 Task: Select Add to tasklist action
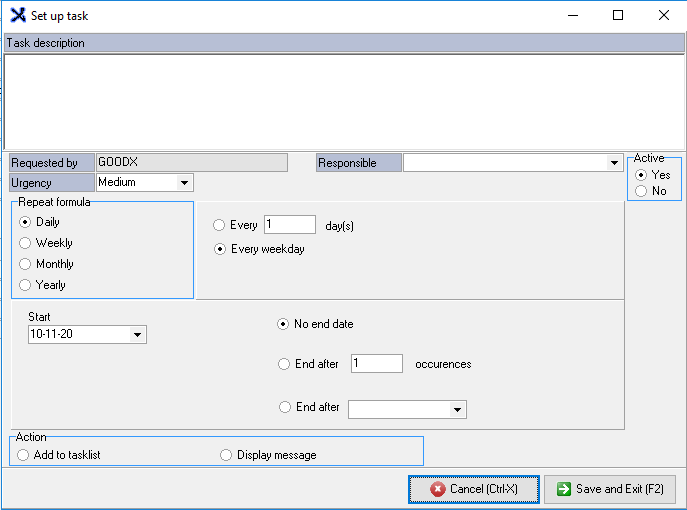click(x=24, y=455)
